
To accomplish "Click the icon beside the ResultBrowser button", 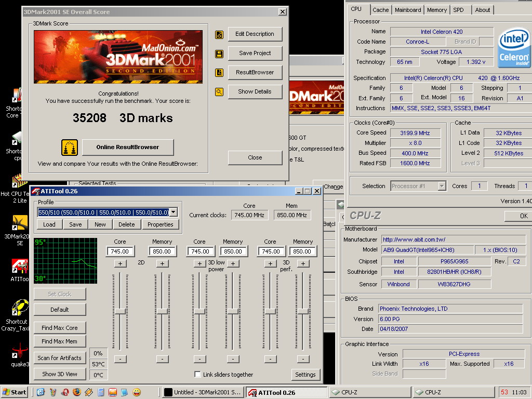I will point(219,73).
